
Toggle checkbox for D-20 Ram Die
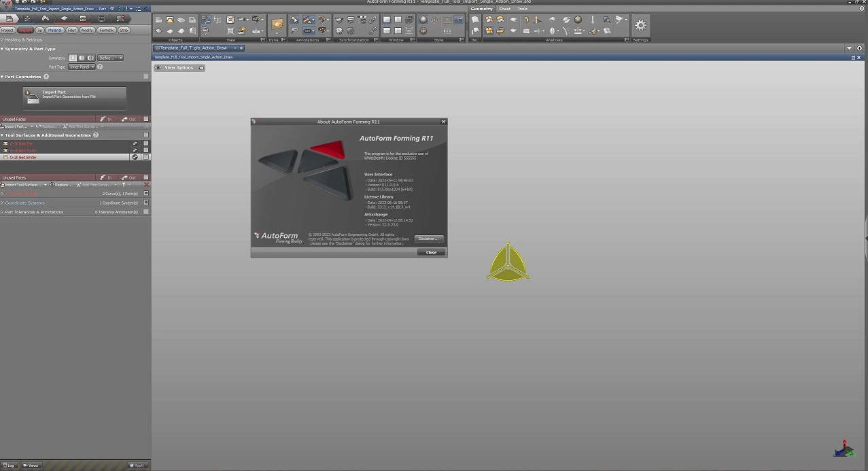pos(146,143)
